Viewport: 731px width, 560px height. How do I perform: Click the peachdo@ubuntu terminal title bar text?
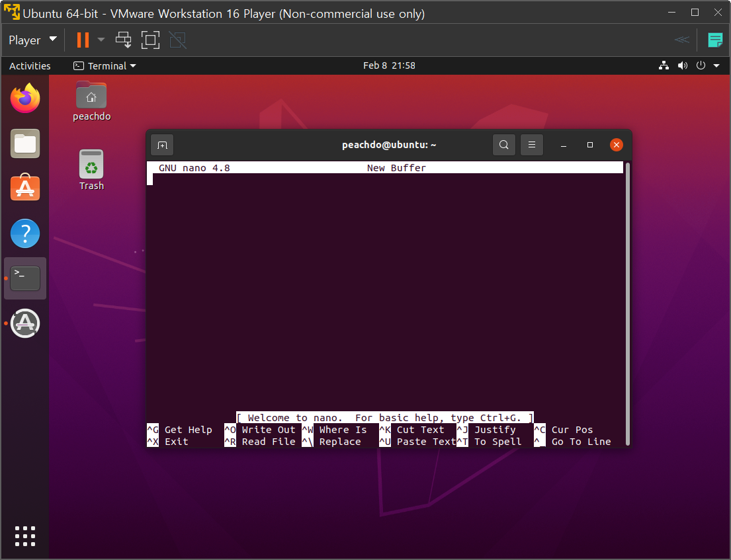[x=389, y=145]
